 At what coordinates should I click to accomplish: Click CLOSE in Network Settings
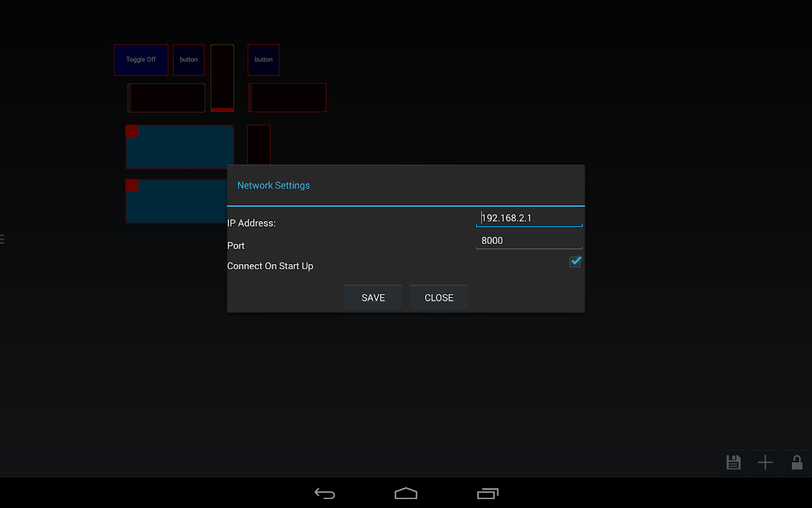439,298
